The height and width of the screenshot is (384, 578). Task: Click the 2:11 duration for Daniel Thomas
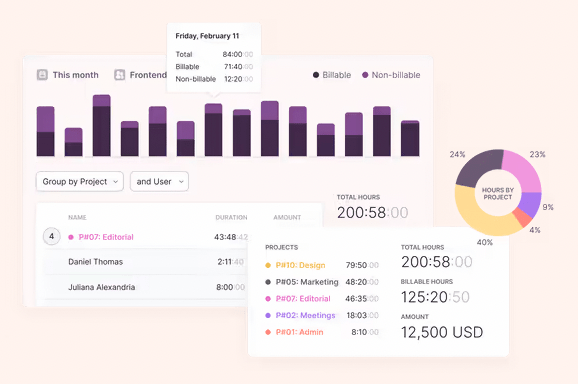tap(231, 262)
